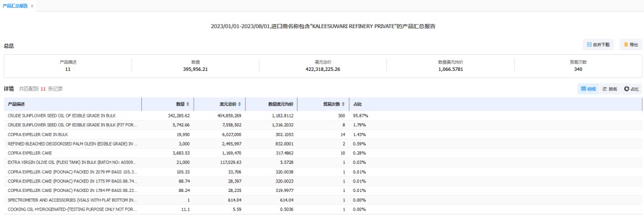Select row REFINED BLEACHED DEODORISED PALM OLEIN
The image size is (644, 217).
coord(323,144)
